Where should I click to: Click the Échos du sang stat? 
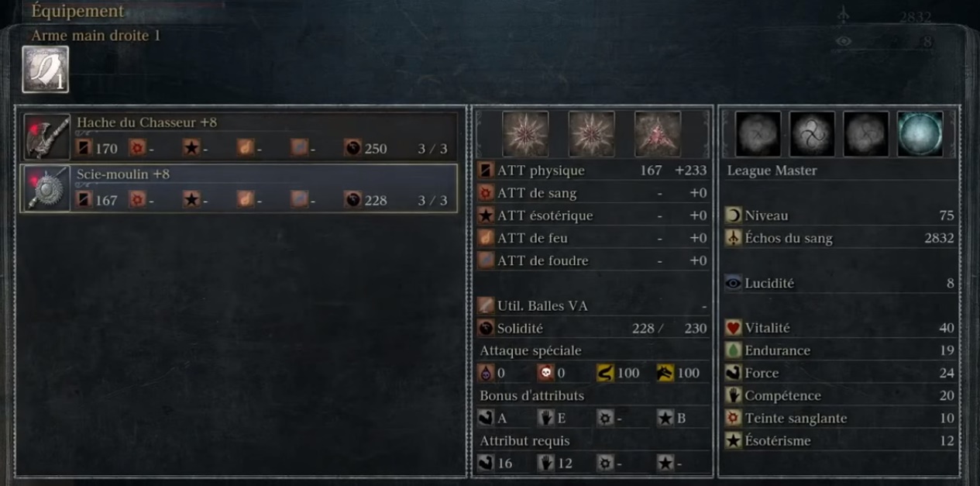[x=840, y=238]
